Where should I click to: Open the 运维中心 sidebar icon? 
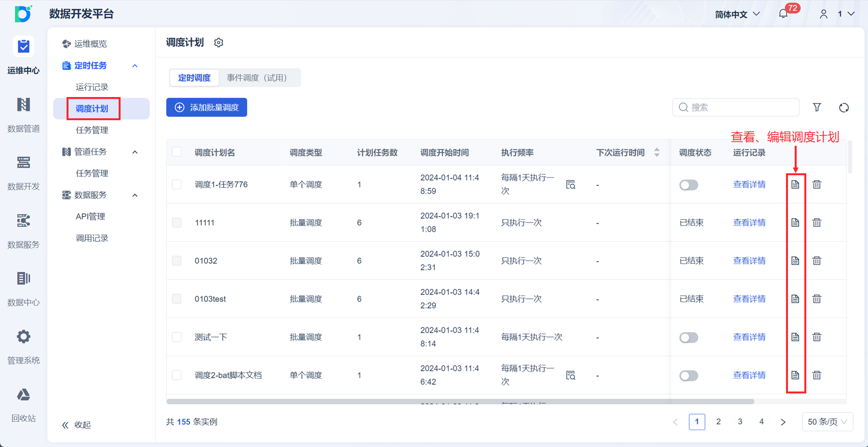[x=23, y=47]
